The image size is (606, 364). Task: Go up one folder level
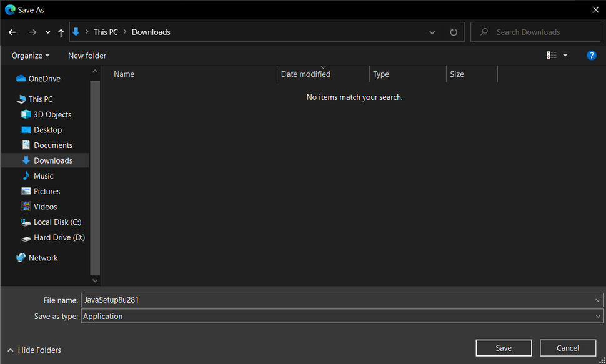(61, 32)
